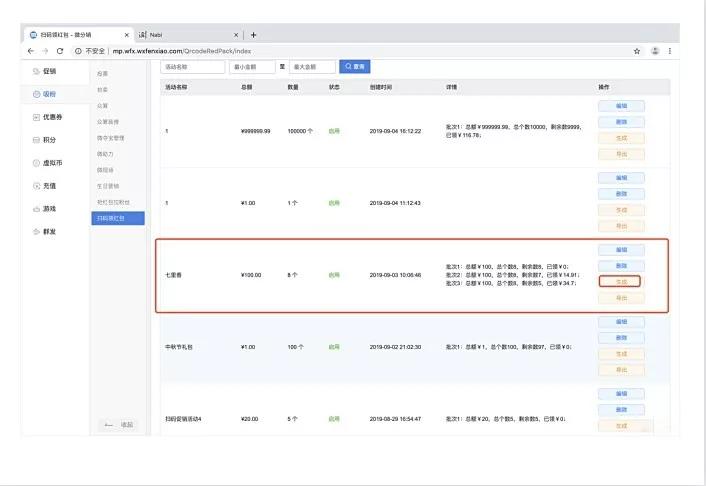Click 删除 for the 中秋节礼包 activity
This screenshot has height=486, width=706.
click(621, 338)
